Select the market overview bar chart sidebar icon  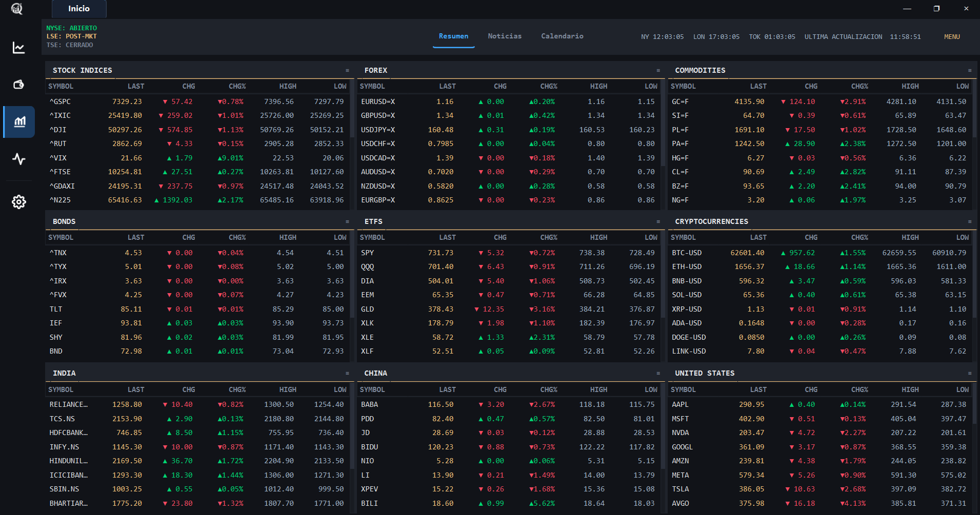[x=19, y=122]
